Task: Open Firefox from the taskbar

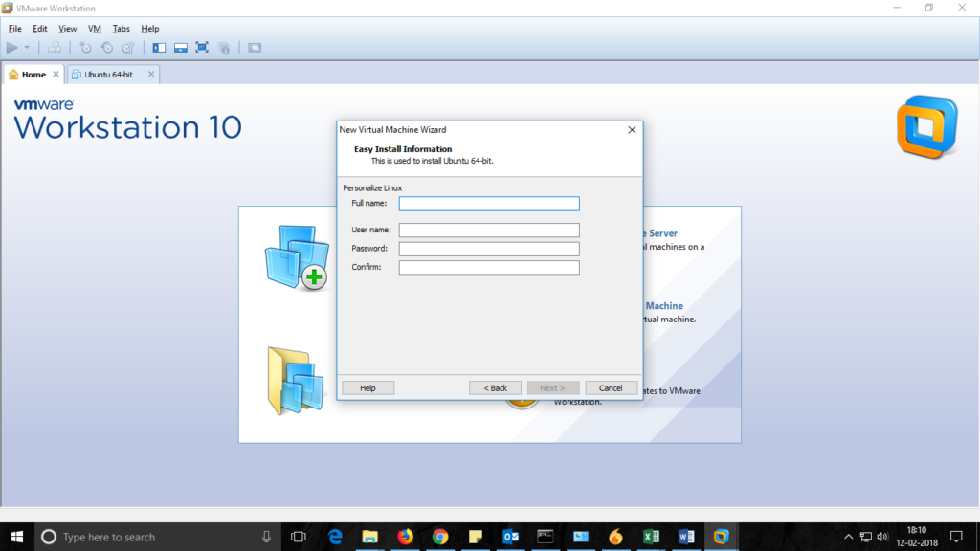Action: [405, 537]
